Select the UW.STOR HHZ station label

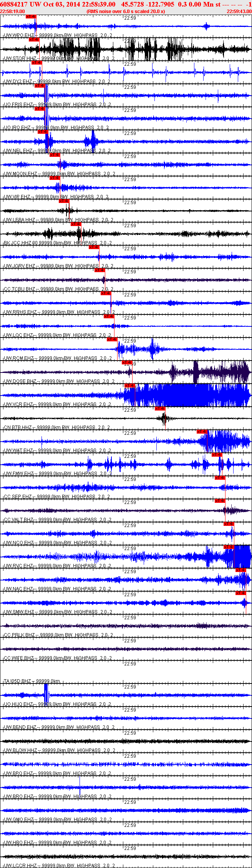click(x=20, y=58)
